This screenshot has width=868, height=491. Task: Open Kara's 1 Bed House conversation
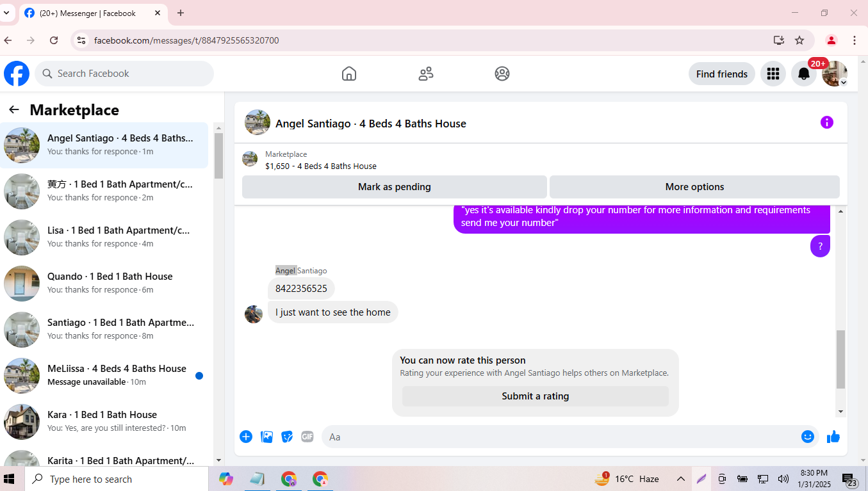[104, 422]
